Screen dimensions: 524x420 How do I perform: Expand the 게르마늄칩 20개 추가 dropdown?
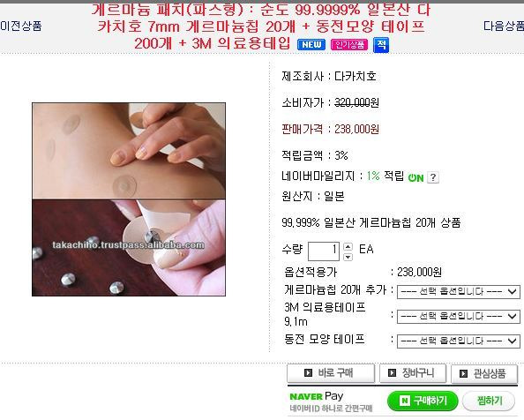(x=459, y=292)
